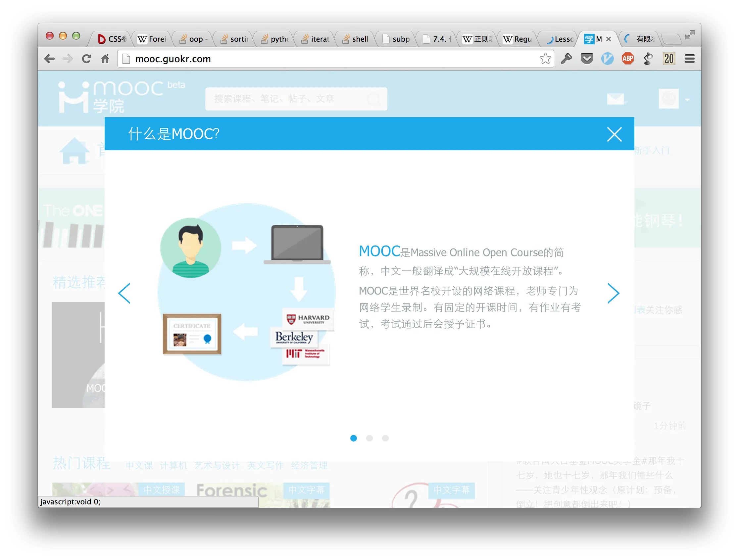Switch to the 'Forei' Wikipedia tab
The width and height of the screenshot is (739, 560).
152,39
